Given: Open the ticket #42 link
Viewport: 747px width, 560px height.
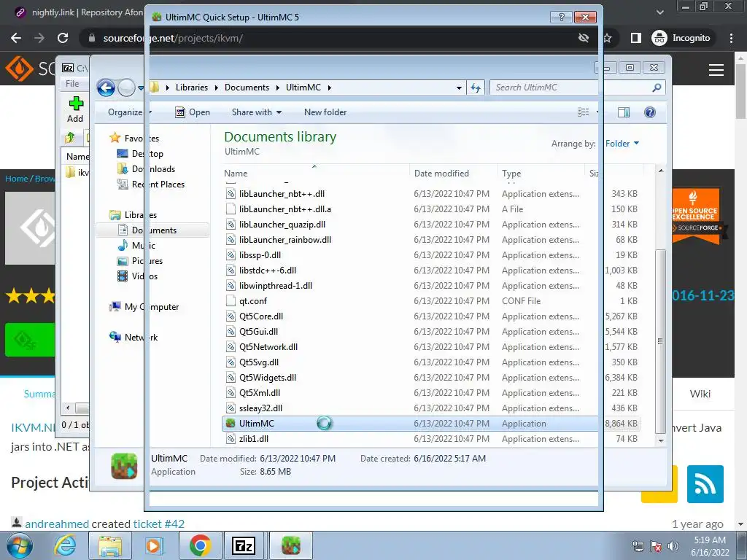Looking at the screenshot, I should (x=158, y=524).
